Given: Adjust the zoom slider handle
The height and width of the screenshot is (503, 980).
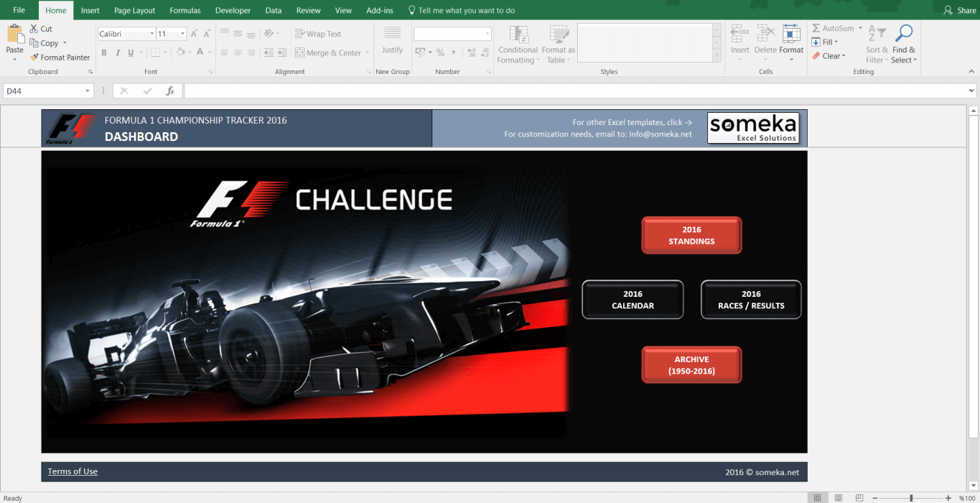Looking at the screenshot, I should tap(911, 498).
